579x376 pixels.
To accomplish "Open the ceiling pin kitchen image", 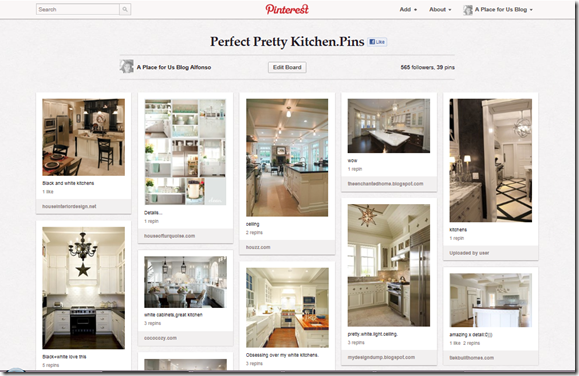I will point(287,157).
